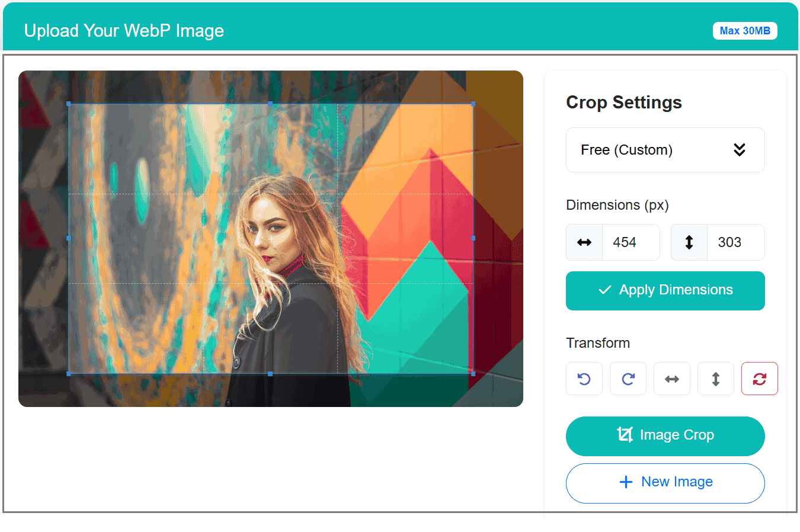Expand the aspect ratio list using double chevron
This screenshot has width=800, height=532.
click(740, 150)
